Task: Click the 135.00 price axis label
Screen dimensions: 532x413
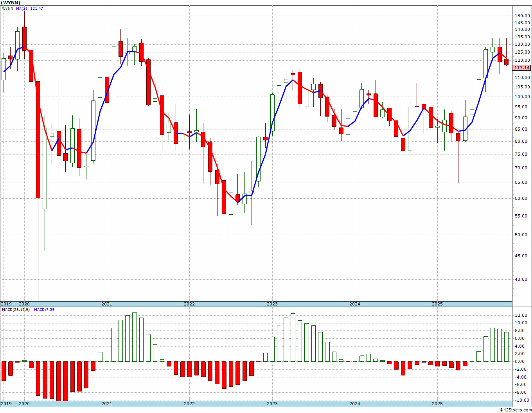Action: (522, 37)
